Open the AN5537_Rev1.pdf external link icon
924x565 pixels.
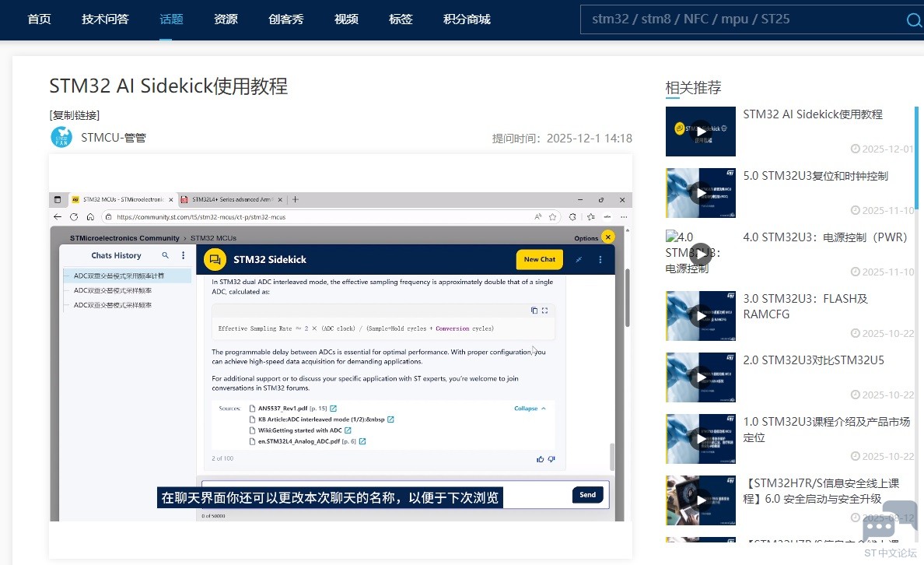point(333,408)
